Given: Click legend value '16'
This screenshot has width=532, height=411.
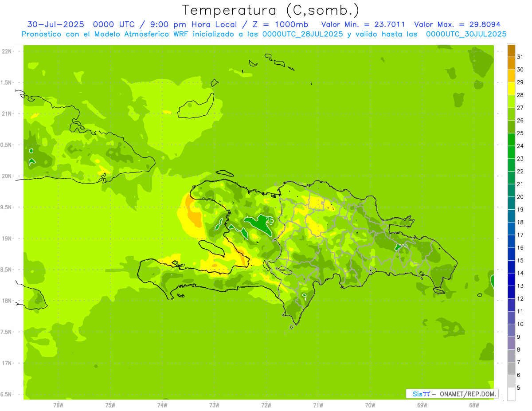Looking at the screenshot, I should coord(520,248).
